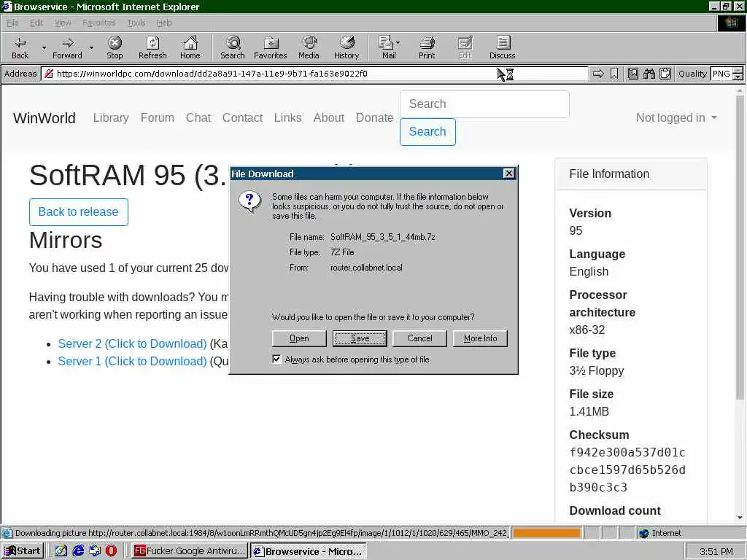Open the Tools menu

click(136, 23)
